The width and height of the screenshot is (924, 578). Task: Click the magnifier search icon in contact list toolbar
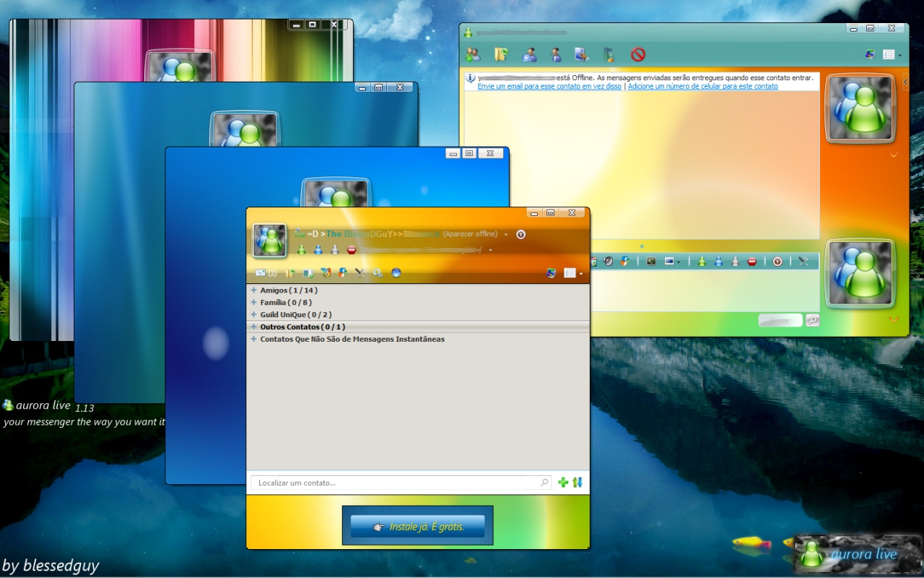378,272
